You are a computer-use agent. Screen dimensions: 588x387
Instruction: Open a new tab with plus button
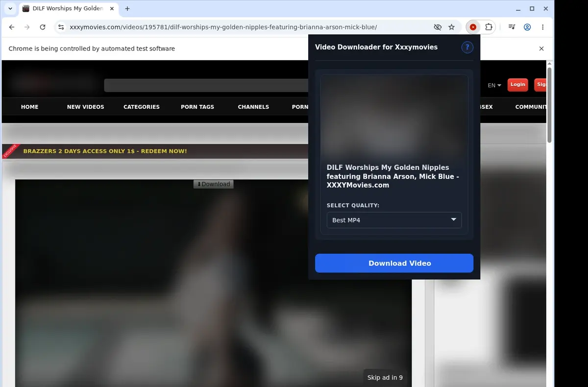click(127, 9)
